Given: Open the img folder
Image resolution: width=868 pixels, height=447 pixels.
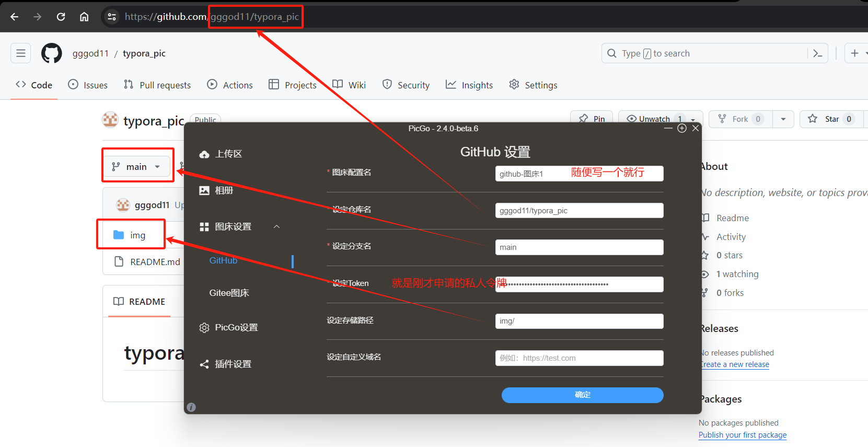Looking at the screenshot, I should [x=137, y=235].
